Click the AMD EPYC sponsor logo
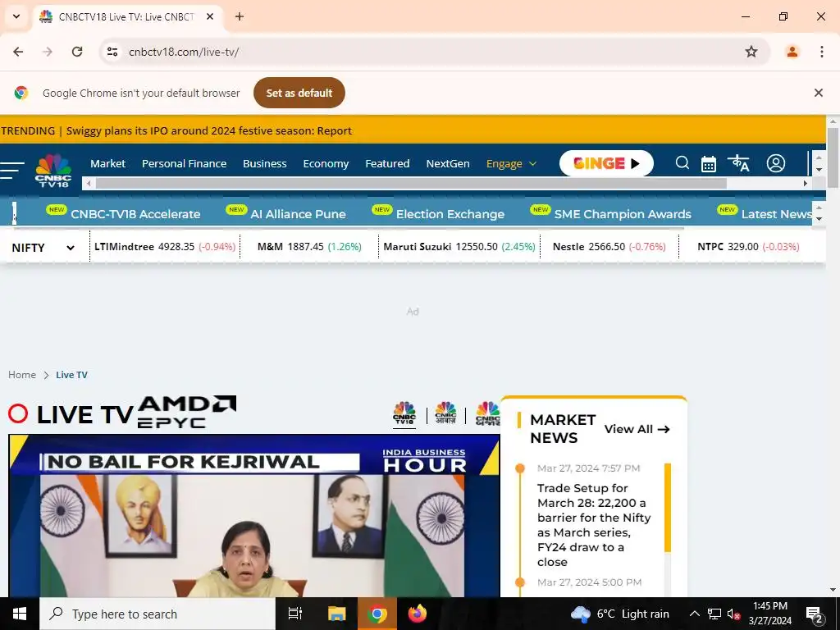Screen dimensions: 840x630 (187, 412)
